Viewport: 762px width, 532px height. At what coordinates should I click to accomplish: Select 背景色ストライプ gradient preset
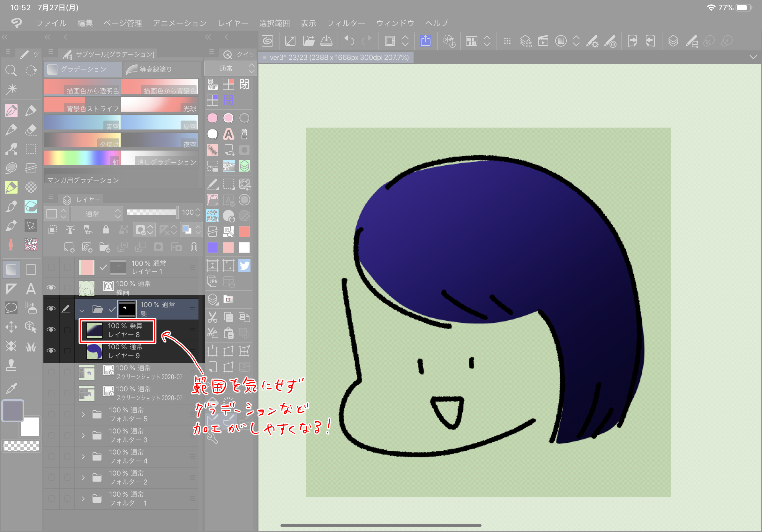(x=82, y=105)
